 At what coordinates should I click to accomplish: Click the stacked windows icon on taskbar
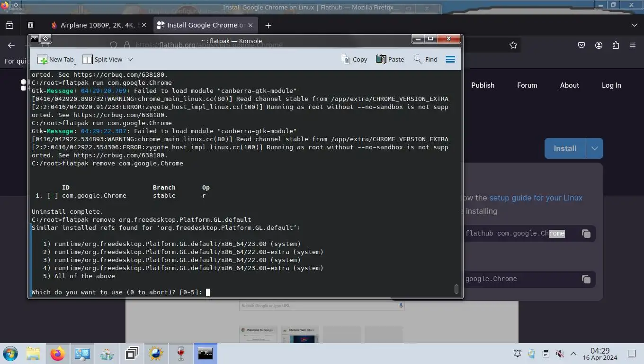[x=132, y=354]
